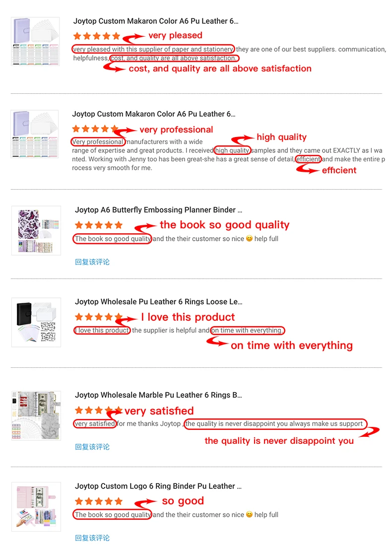Open the pink Custom Logo binder thumbnail
This screenshot has width=392, height=552.
click(36, 506)
